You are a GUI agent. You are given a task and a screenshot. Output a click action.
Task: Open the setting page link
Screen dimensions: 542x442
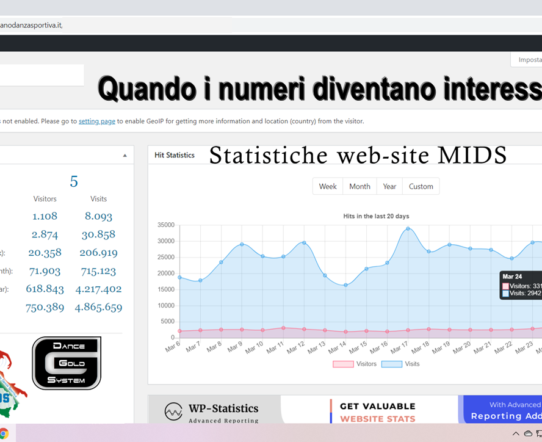click(97, 121)
